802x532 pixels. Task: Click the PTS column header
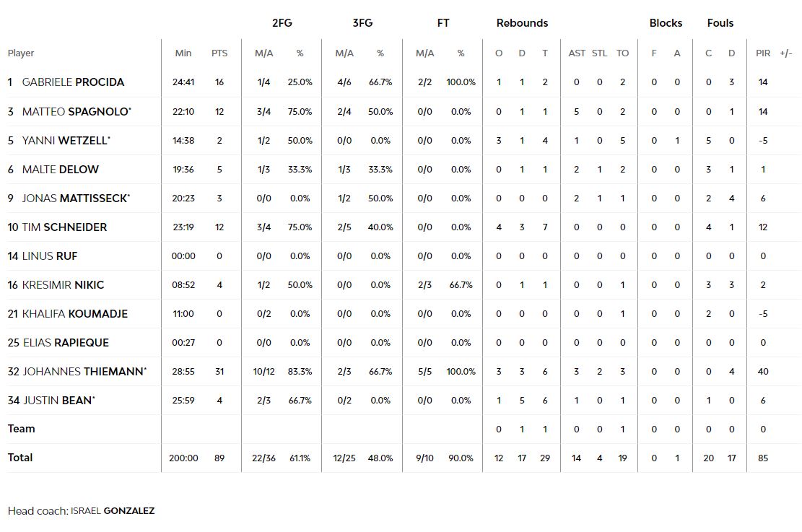pyautogui.click(x=219, y=53)
